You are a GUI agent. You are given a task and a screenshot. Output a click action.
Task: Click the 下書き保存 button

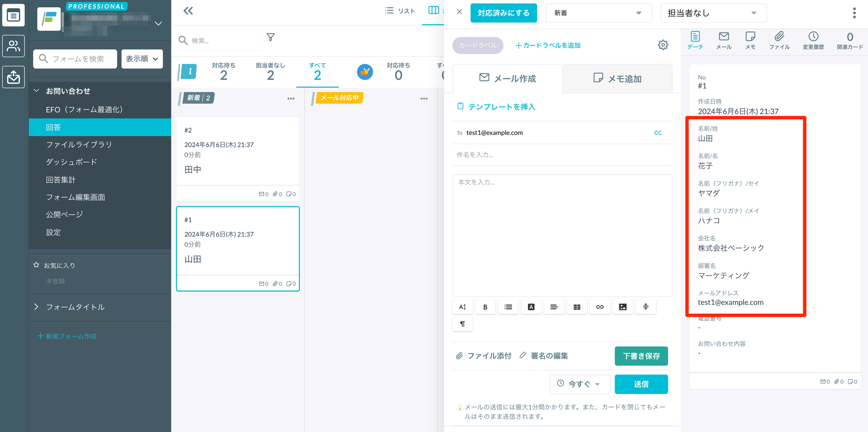click(x=641, y=356)
